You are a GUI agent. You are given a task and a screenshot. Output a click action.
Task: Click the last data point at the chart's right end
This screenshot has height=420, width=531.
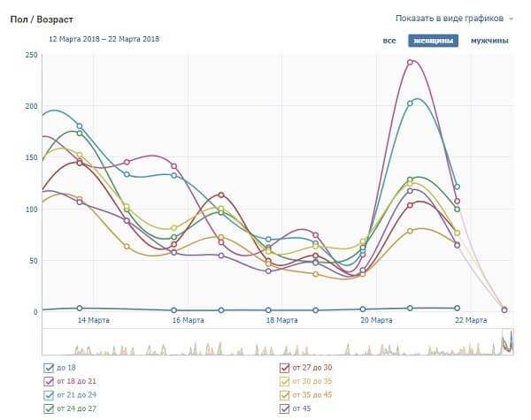click(504, 309)
